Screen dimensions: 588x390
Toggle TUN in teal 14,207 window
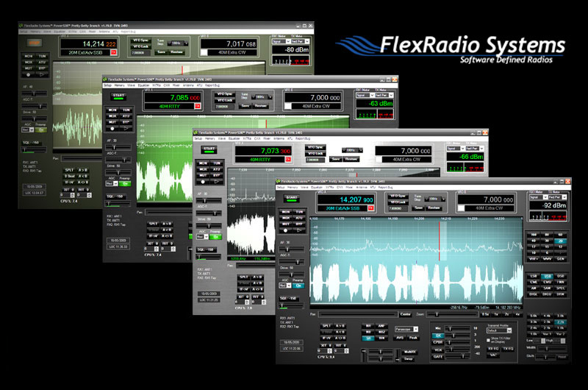pyautogui.click(x=299, y=212)
